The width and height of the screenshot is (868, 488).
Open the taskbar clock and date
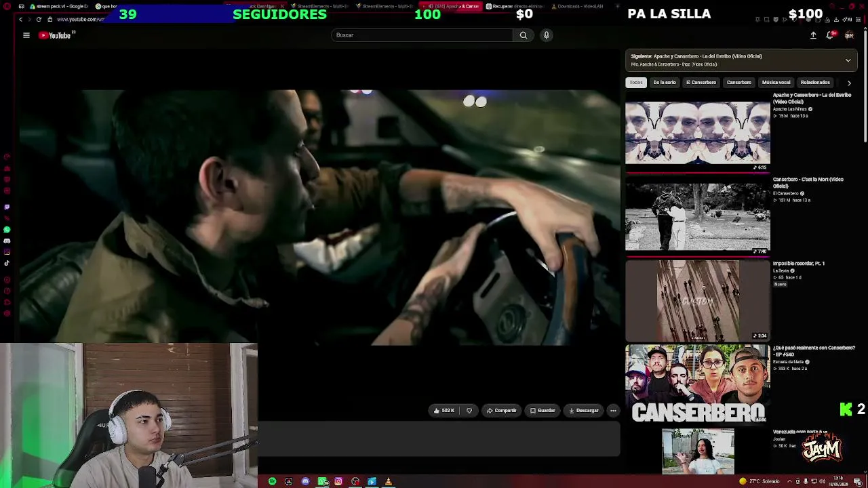tap(840, 481)
